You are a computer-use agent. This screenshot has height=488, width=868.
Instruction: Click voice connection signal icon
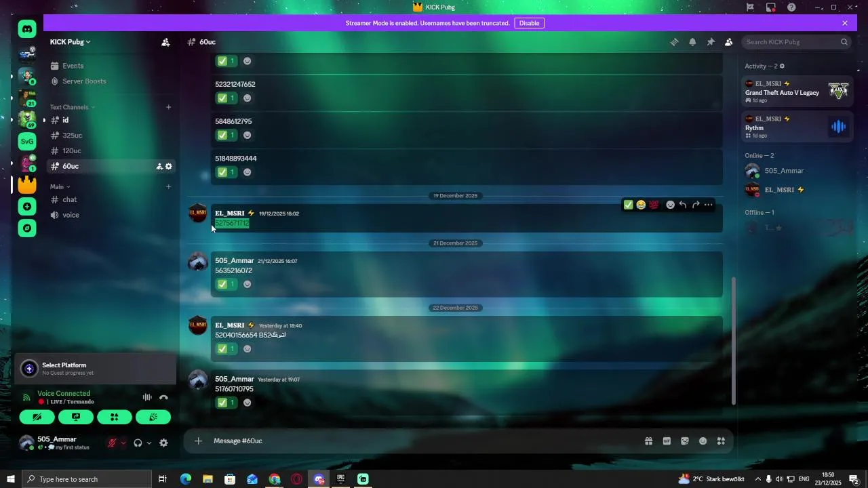coord(26,397)
